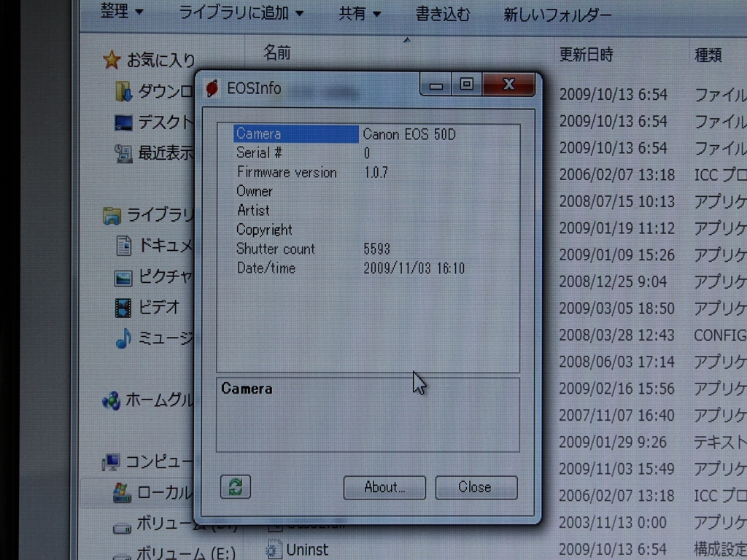Image resolution: width=747 pixels, height=560 pixels.
Task: Click the Canon EOS 50D value
Action: (409, 134)
